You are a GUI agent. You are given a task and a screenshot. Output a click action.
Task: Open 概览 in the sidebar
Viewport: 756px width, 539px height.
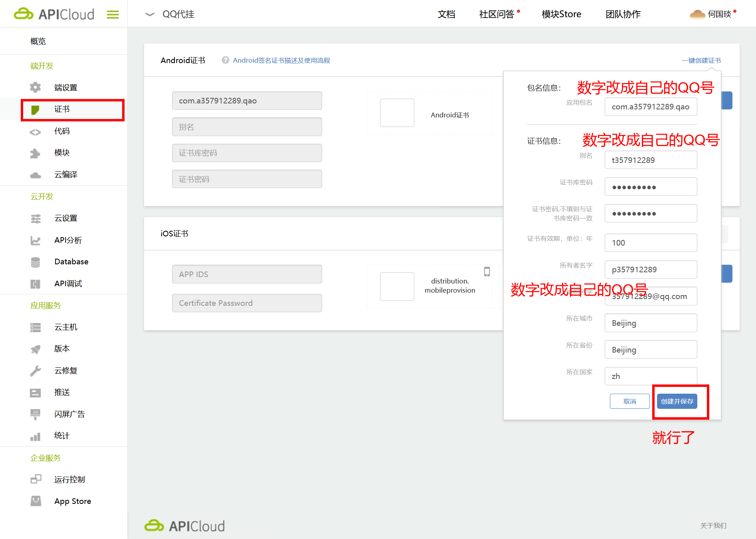pos(38,41)
